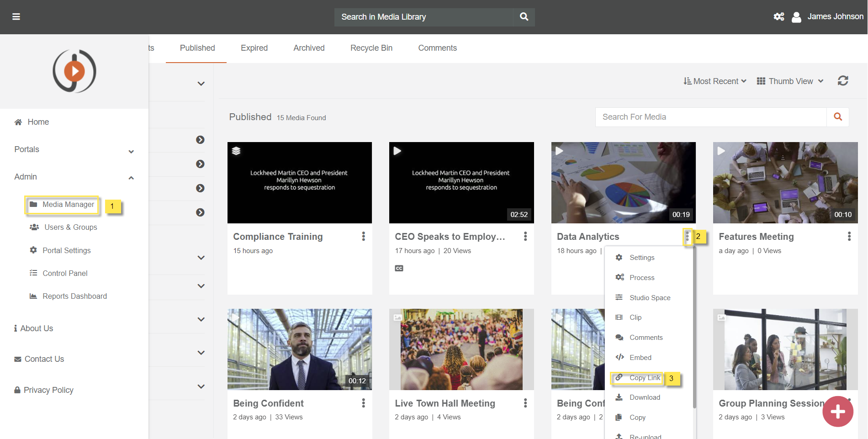Open the settings gears icon in header
This screenshot has height=439, width=868.
tap(778, 17)
